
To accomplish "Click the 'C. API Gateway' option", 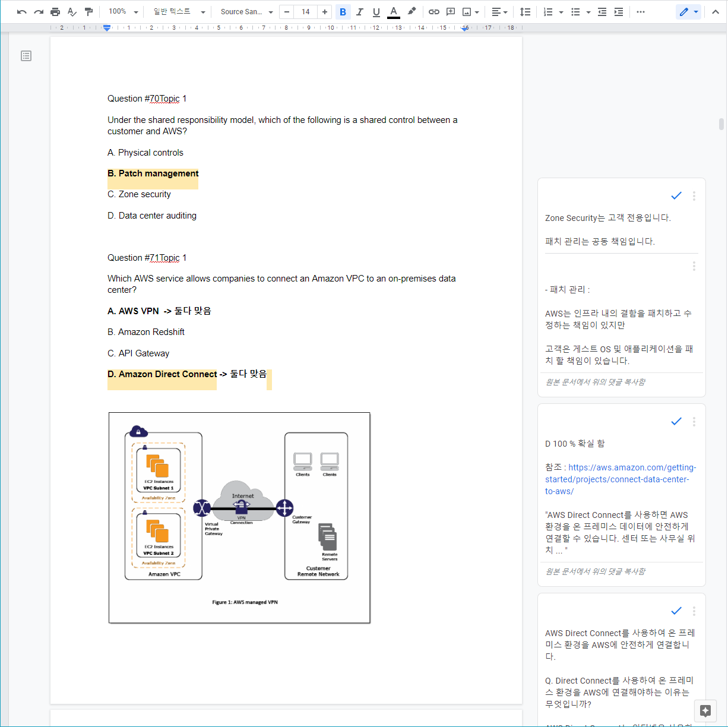I will click(x=138, y=353).
